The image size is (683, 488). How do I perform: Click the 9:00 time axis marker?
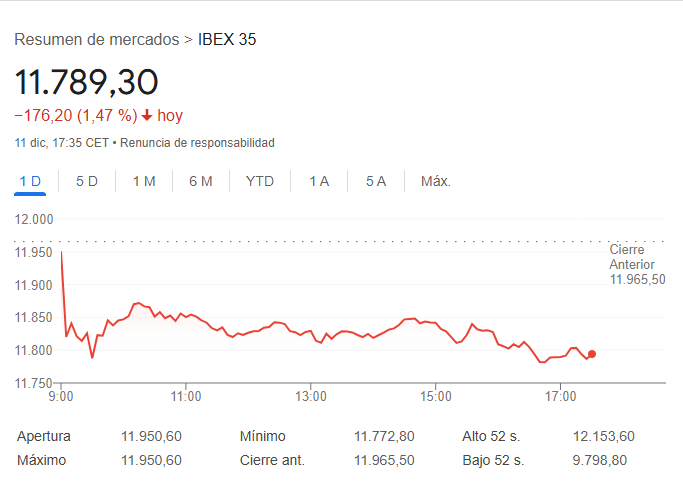click(x=61, y=396)
